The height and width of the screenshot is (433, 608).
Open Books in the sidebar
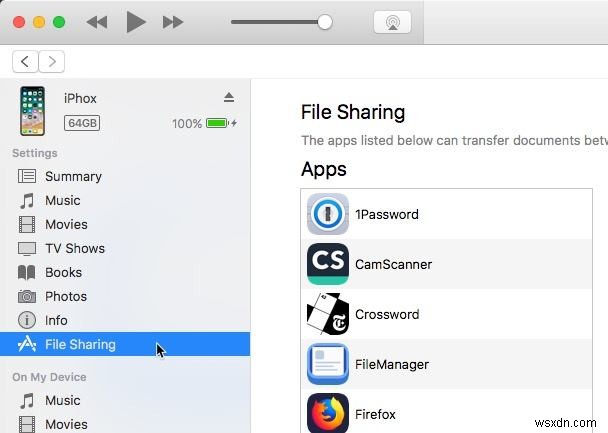125,273
